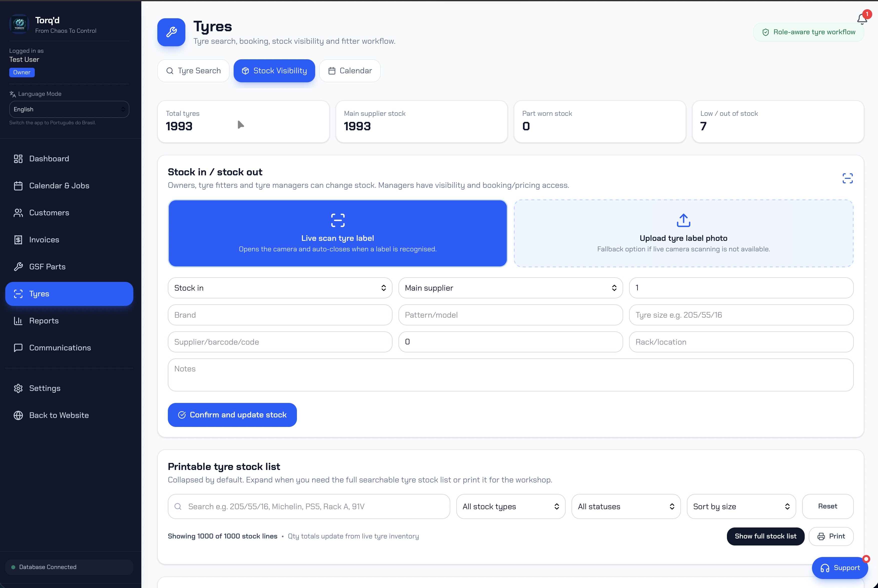Click Live scan tyre label panel
Screen dimensions: 878x588
point(338,233)
